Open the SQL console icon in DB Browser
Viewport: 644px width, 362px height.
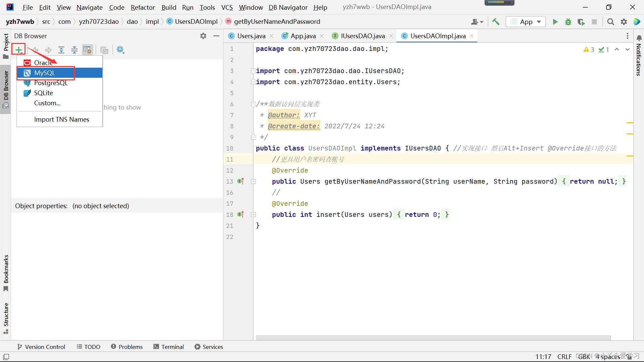point(88,50)
